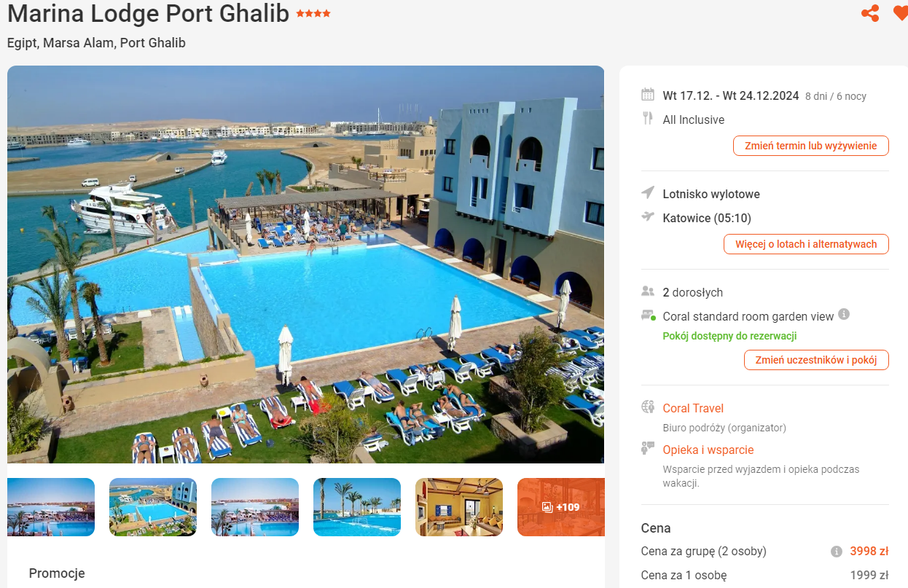908x588 pixels.
Task: Click info icon next to Coral standard room
Action: pyautogui.click(x=844, y=315)
